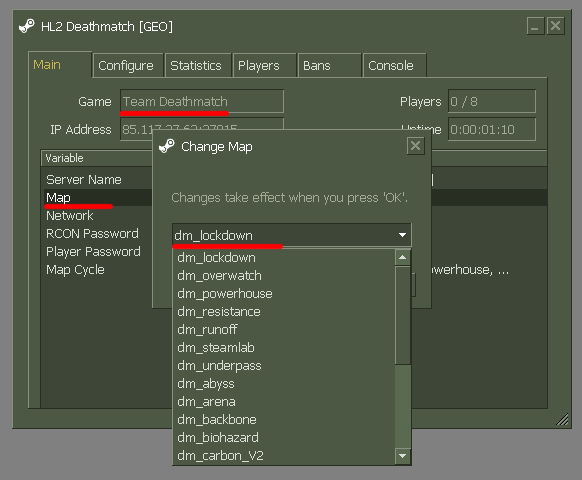
Task: Select the Map Cycle variable row
Action: tap(98, 270)
